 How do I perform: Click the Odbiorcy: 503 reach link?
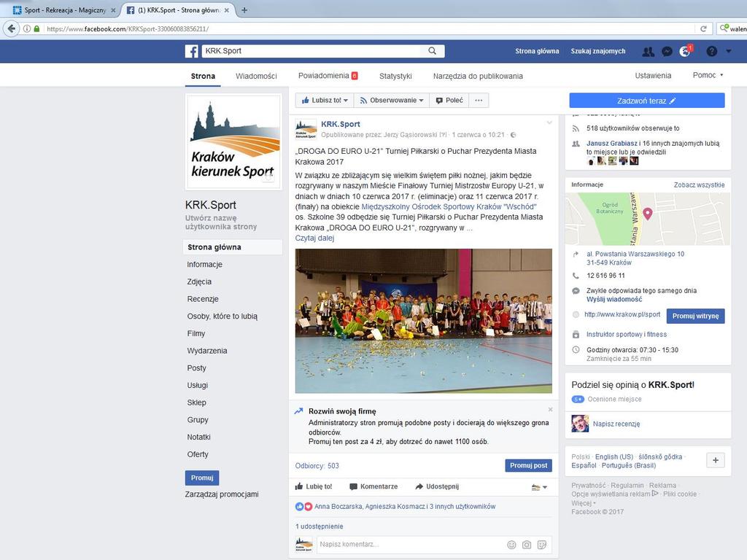(317, 466)
